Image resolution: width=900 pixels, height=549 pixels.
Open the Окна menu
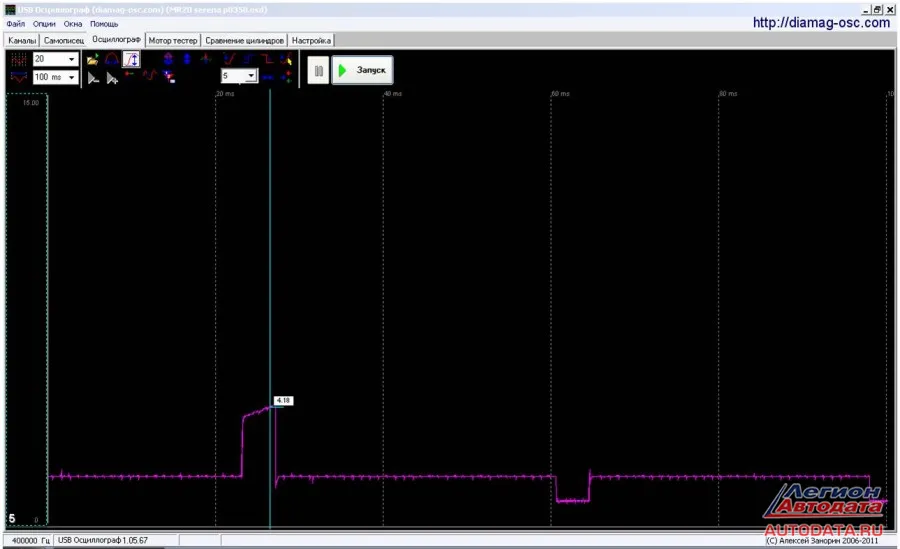coord(73,24)
